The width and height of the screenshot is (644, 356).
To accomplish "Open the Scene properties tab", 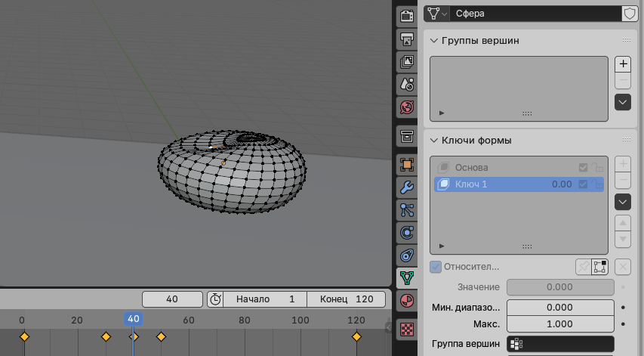I will point(407,85).
